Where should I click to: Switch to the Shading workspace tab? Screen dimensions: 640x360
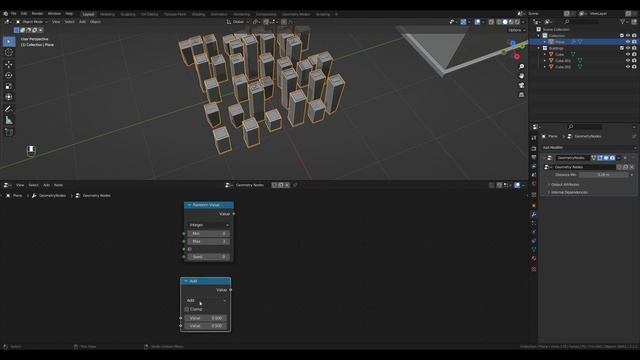198,14
